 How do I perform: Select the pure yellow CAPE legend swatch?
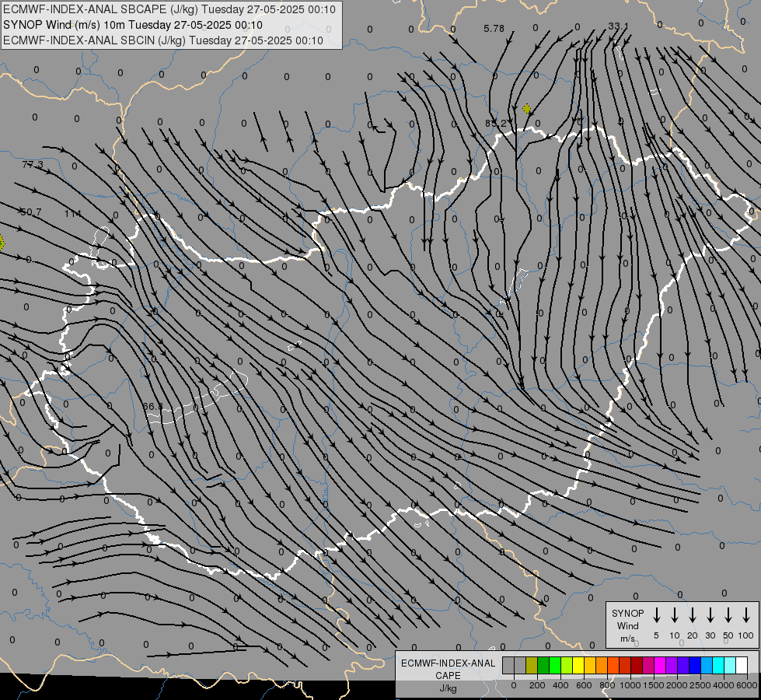click(x=578, y=665)
